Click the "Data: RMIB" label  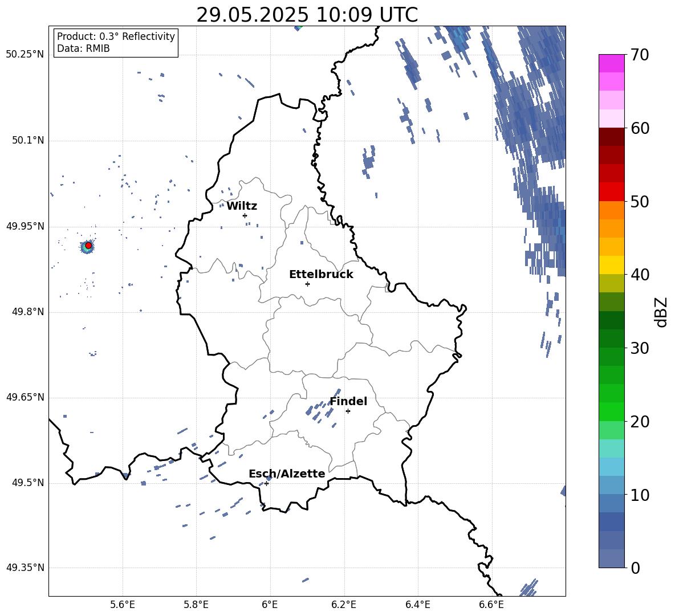(83, 48)
